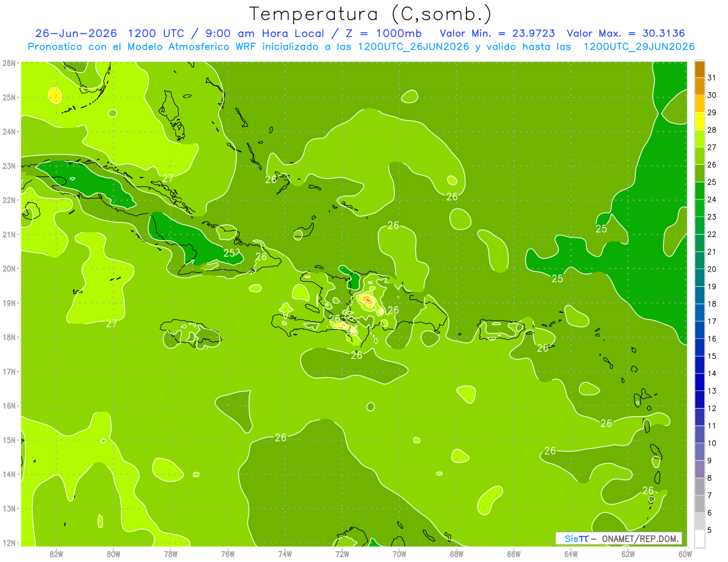Click the 68W longitude axis label

[457, 554]
